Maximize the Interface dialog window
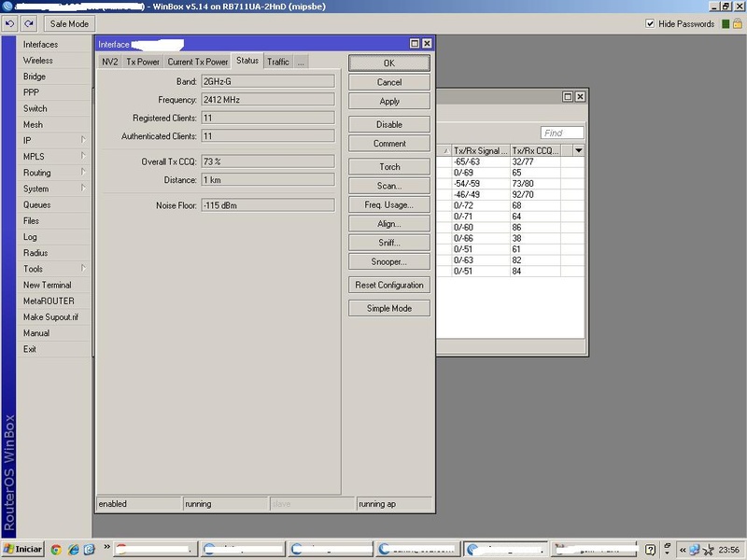 [x=415, y=44]
